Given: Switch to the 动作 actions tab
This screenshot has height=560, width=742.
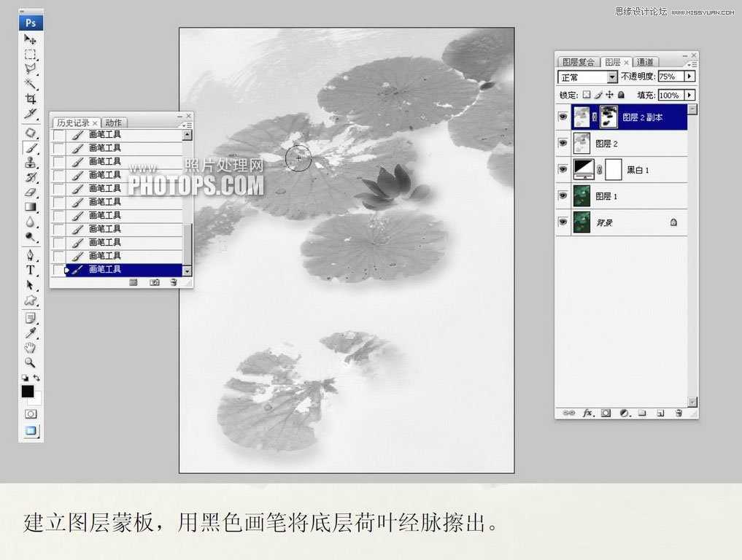Looking at the screenshot, I should [x=113, y=122].
